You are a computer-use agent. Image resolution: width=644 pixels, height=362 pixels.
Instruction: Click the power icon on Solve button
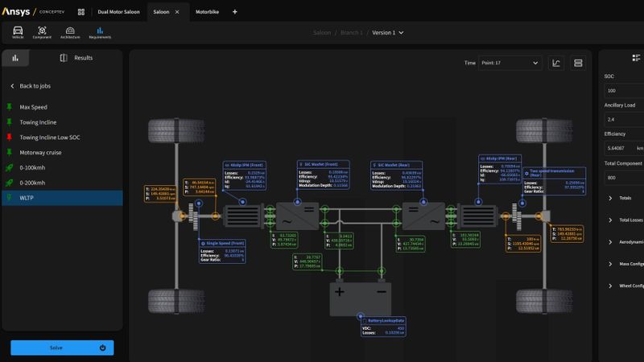102,348
